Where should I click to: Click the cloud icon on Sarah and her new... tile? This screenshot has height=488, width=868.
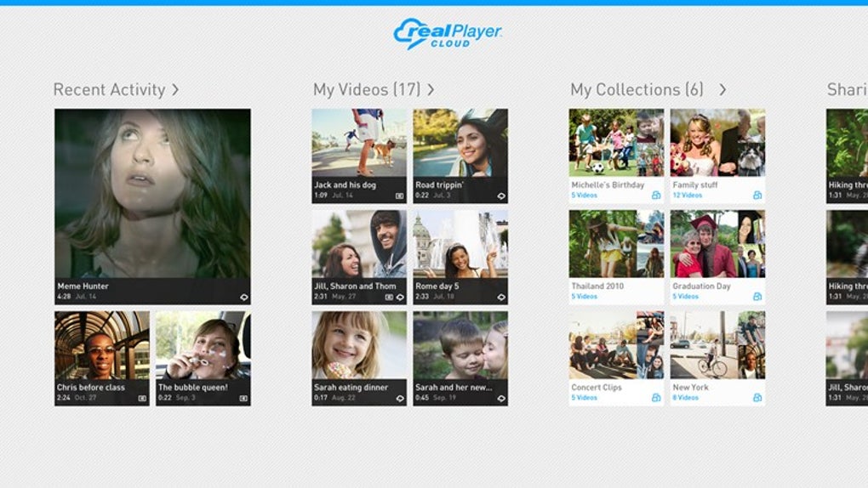(x=501, y=399)
